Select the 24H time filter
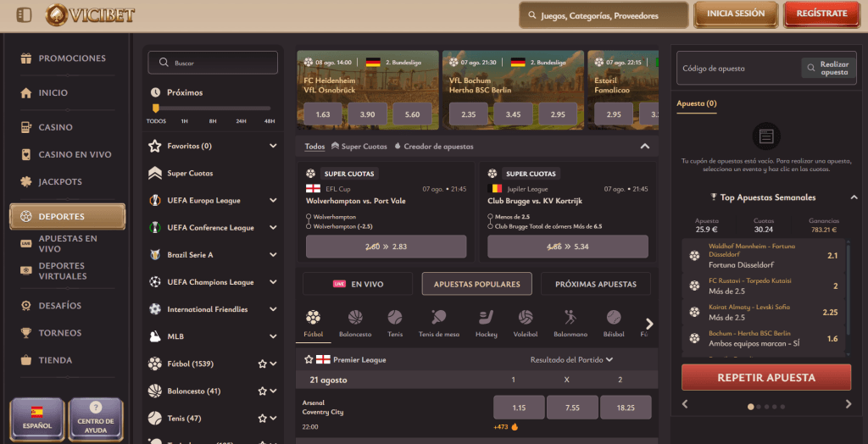The height and width of the screenshot is (444, 868). click(241, 121)
